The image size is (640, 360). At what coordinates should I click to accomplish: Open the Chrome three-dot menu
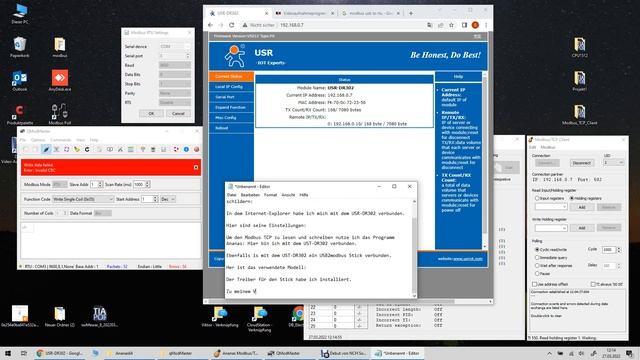click(486, 25)
